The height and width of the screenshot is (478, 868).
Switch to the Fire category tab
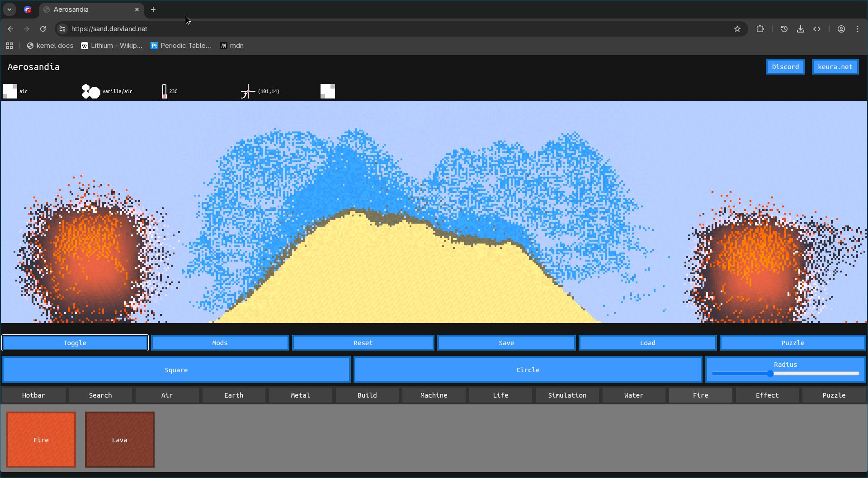(x=700, y=395)
